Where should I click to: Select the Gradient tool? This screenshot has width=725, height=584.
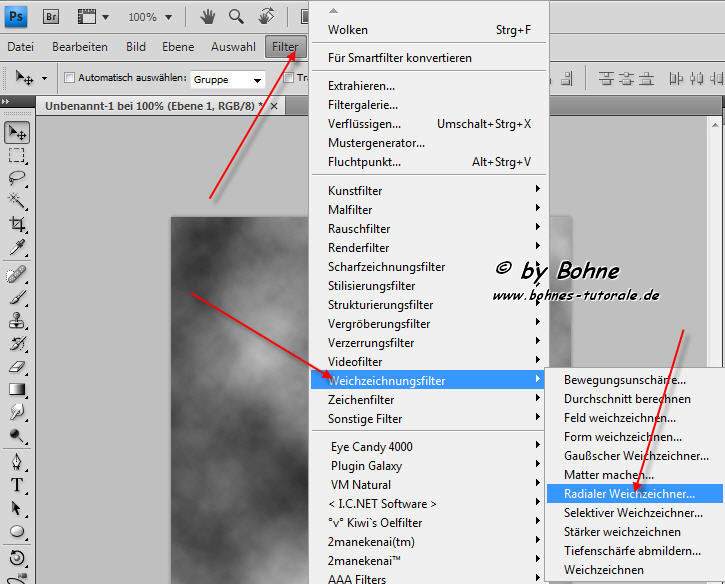coord(17,390)
